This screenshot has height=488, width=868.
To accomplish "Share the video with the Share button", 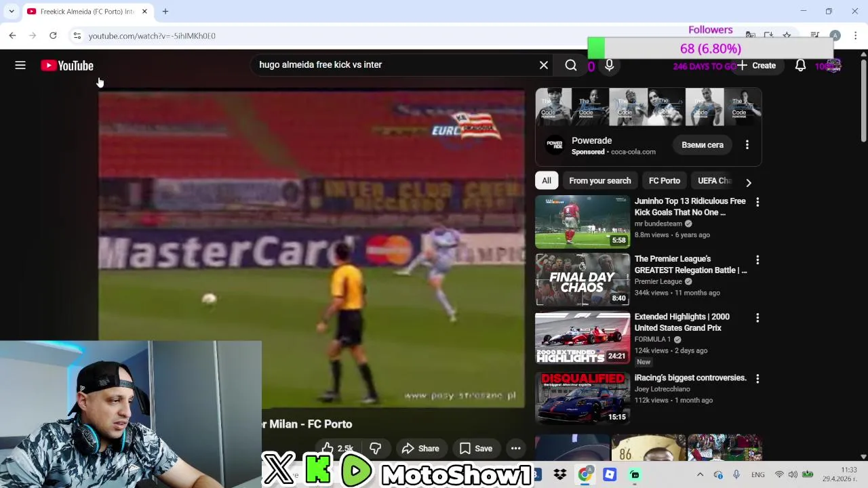I will (x=420, y=448).
